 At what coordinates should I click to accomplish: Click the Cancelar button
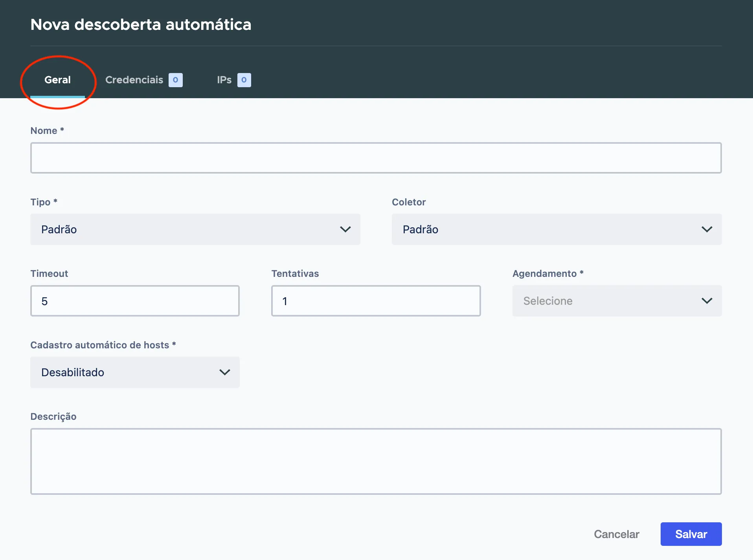click(617, 534)
